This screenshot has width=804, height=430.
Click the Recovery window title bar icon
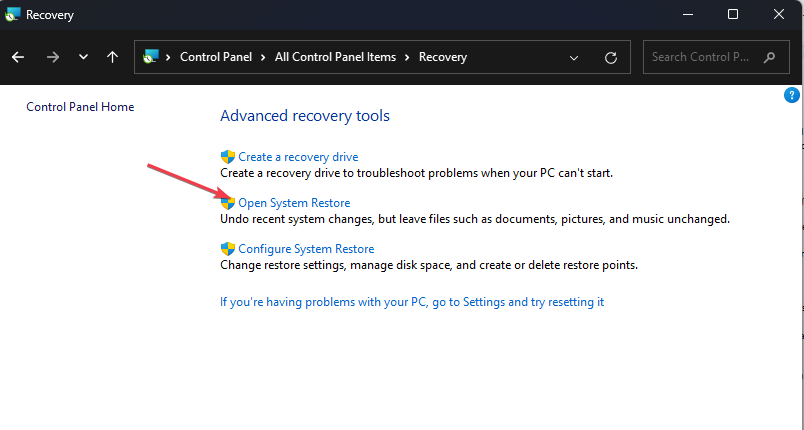pyautogui.click(x=12, y=14)
